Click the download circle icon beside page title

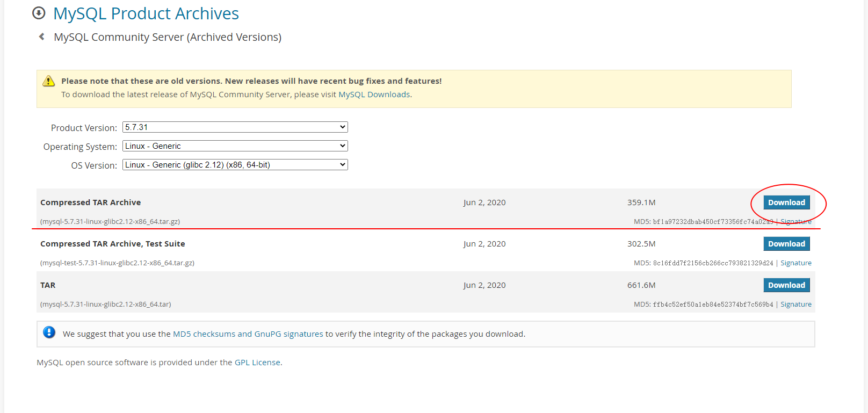pos(39,13)
